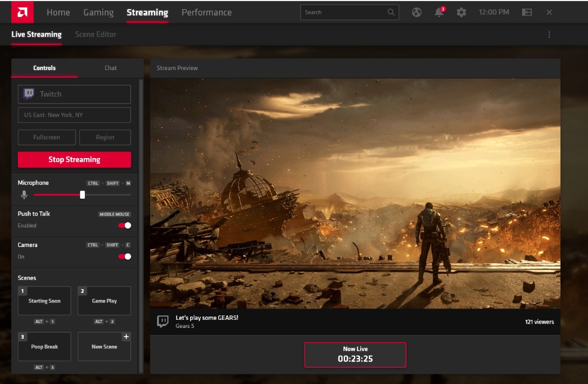
Task: Open the US East: New York server dropdown
Action: pos(75,115)
